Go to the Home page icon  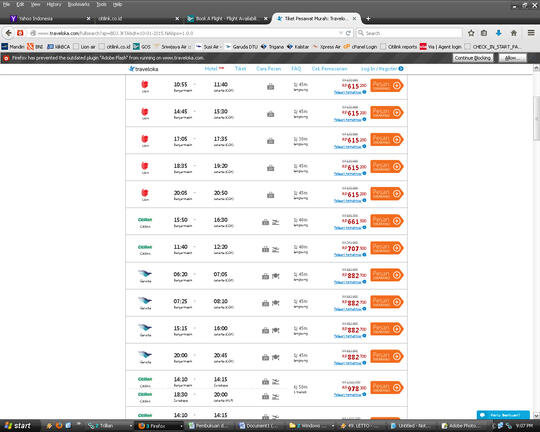[513, 33]
